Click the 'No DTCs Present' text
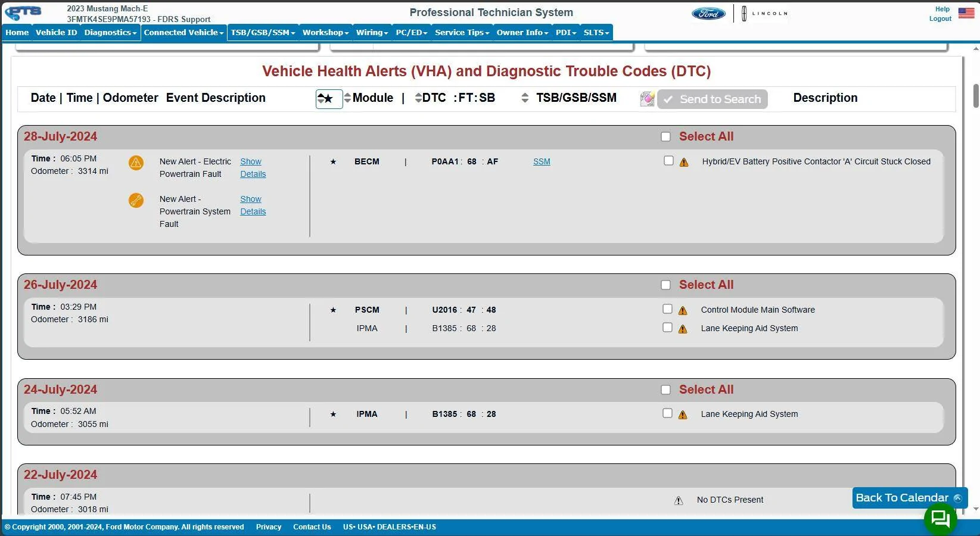 point(730,500)
